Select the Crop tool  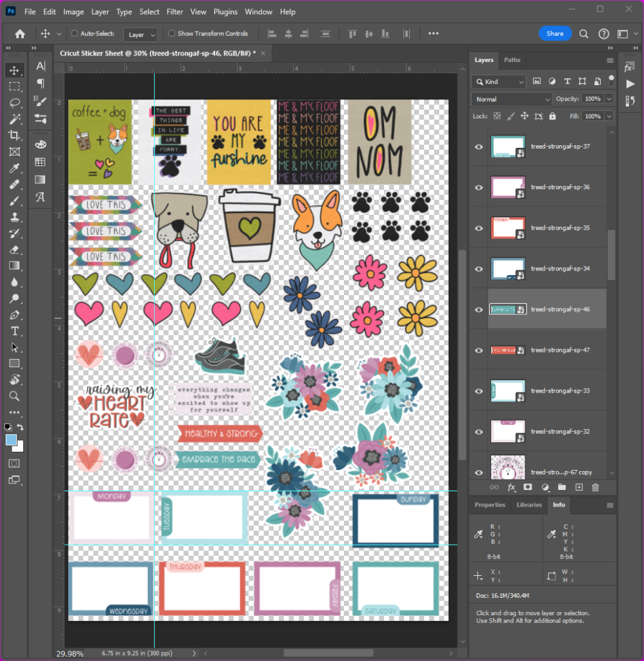pyautogui.click(x=14, y=136)
